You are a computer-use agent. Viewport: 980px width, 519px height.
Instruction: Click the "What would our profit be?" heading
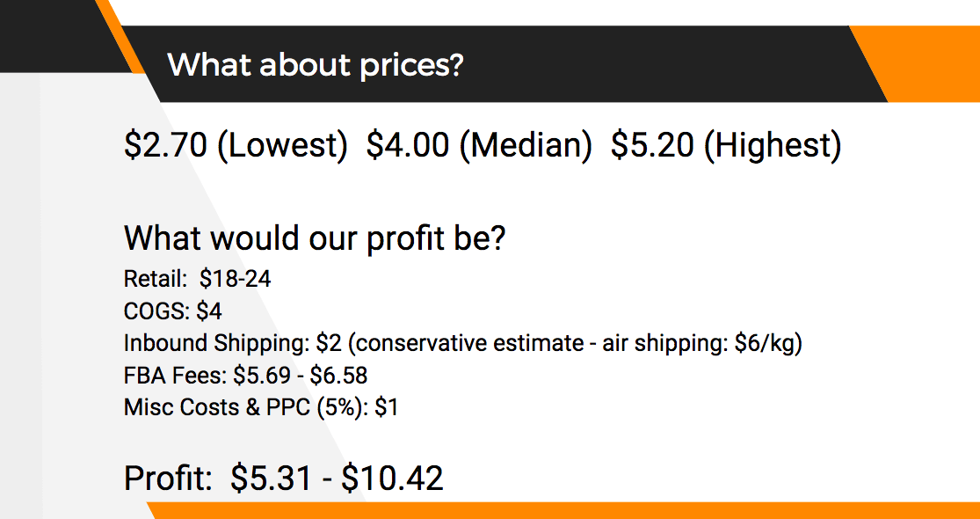click(314, 238)
